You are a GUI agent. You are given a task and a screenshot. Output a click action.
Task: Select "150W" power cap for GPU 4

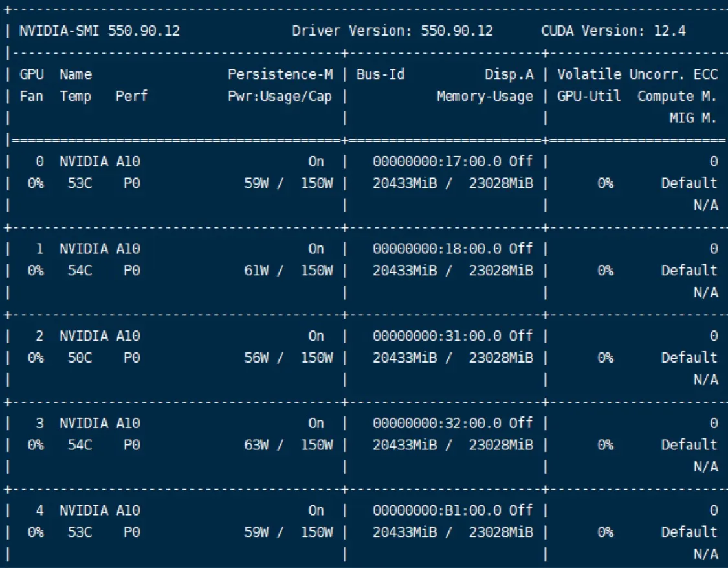[316, 532]
